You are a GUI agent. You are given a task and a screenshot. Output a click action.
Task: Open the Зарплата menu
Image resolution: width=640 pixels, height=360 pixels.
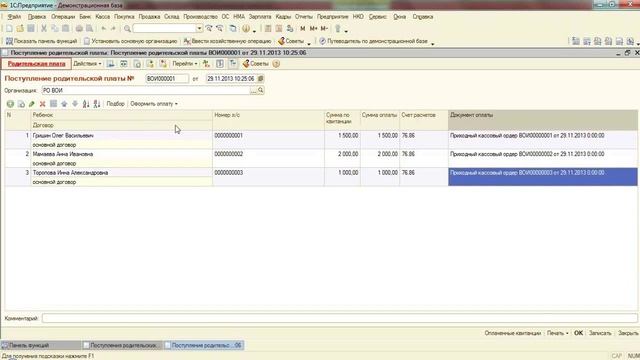point(260,17)
